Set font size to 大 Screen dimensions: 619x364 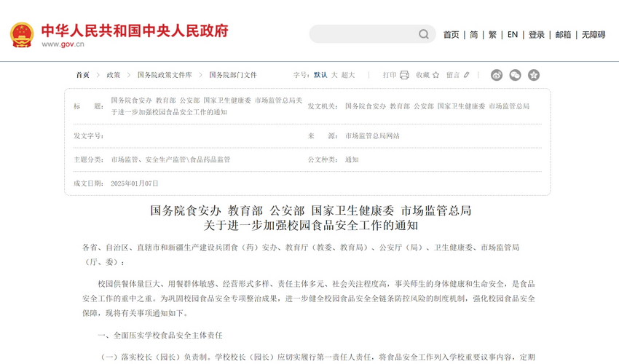click(334, 75)
